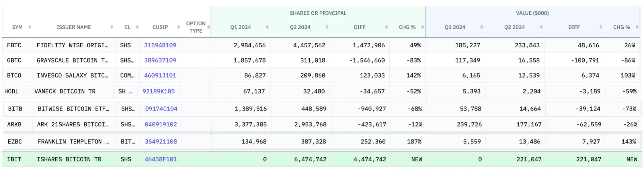Select IBIT Q2 shares 6,474,742
This screenshot has height=178, width=644.
310,159
